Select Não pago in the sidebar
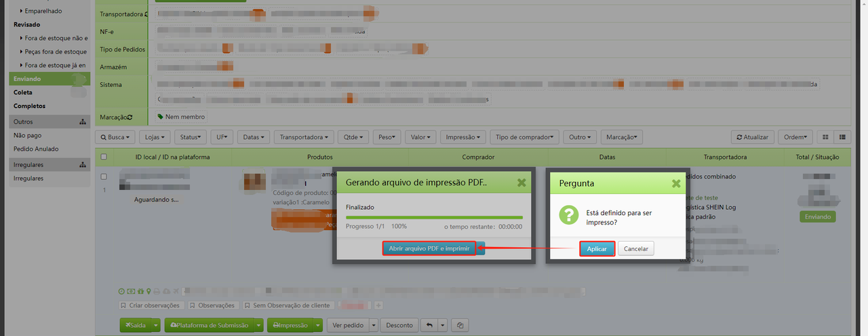The image size is (868, 336). [27, 135]
